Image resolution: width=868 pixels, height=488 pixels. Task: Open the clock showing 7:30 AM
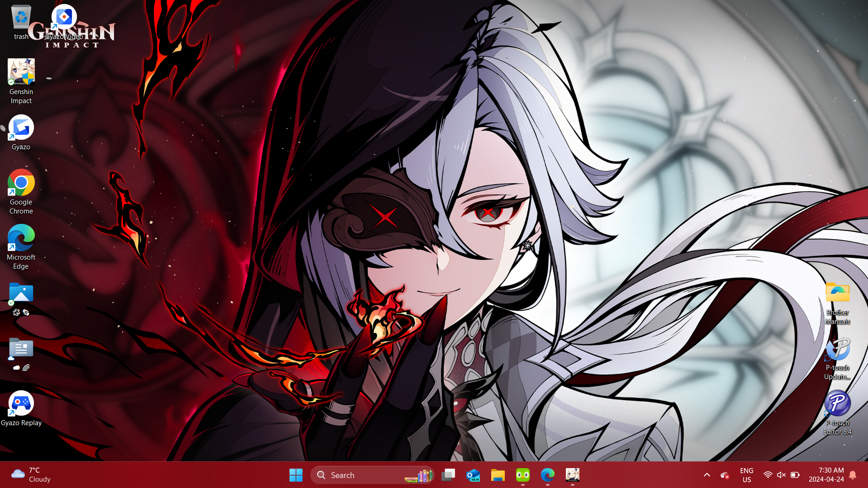[826, 475]
